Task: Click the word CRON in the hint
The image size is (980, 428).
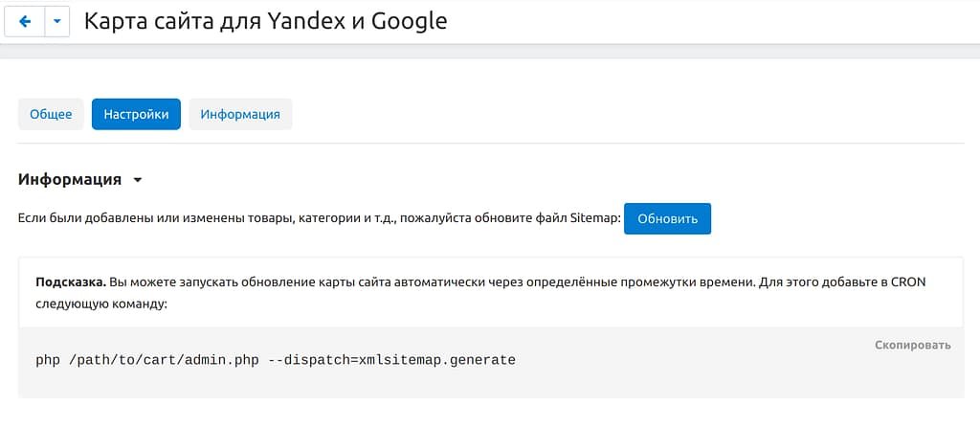Action: 905,283
